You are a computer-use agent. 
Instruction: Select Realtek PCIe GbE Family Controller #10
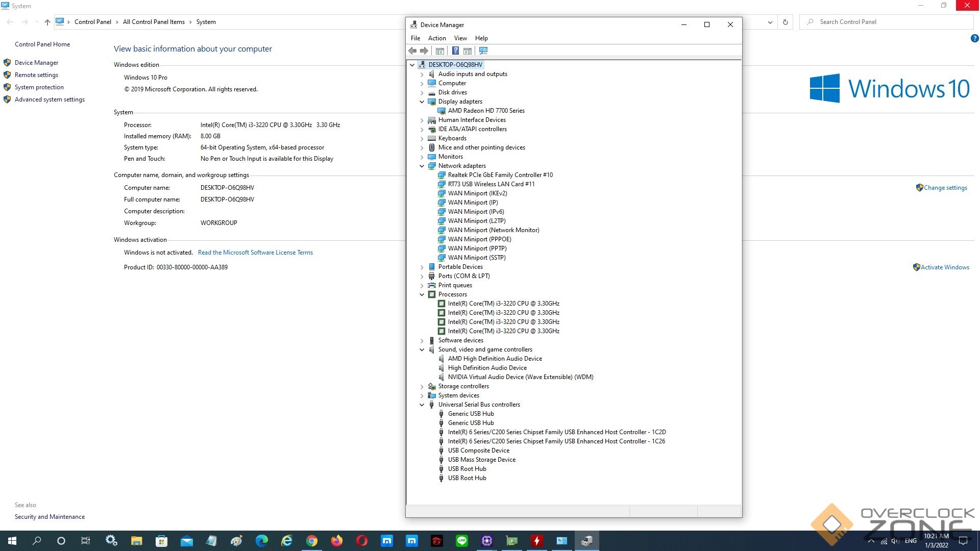pos(500,175)
